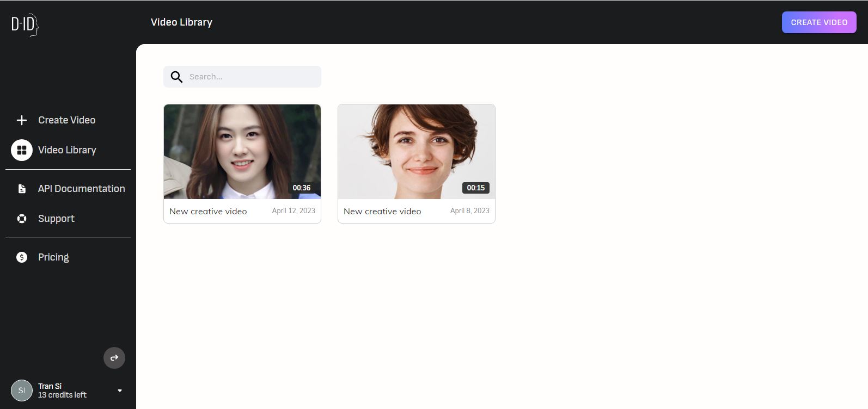The height and width of the screenshot is (409, 868).
Task: Click the 00:36 duration badge
Action: (x=302, y=188)
